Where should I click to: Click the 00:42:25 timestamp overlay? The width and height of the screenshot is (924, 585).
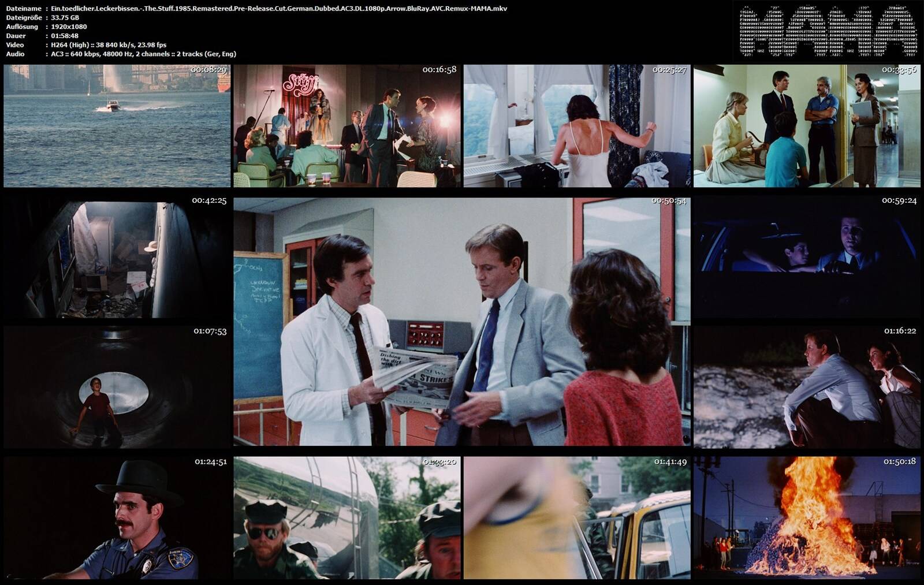(209, 201)
